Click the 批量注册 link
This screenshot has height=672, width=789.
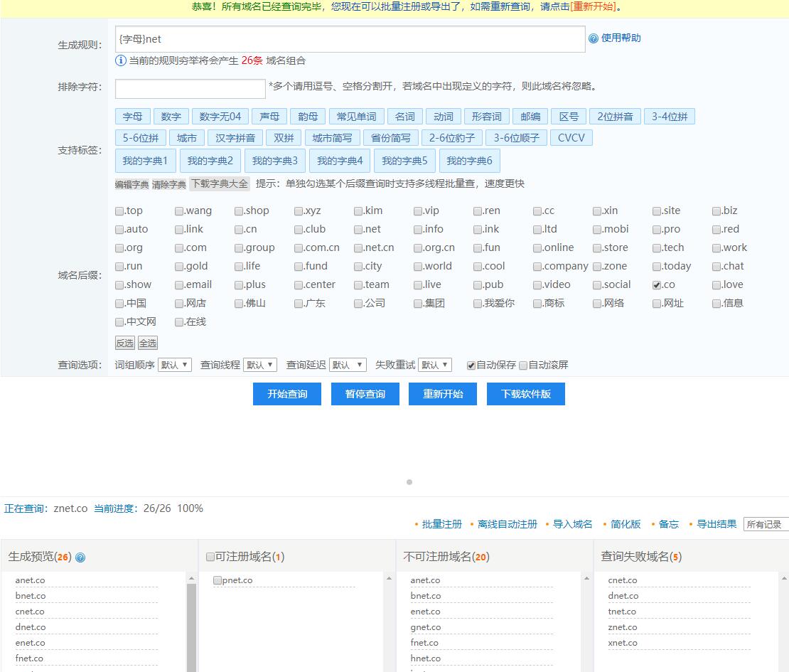tap(441, 524)
